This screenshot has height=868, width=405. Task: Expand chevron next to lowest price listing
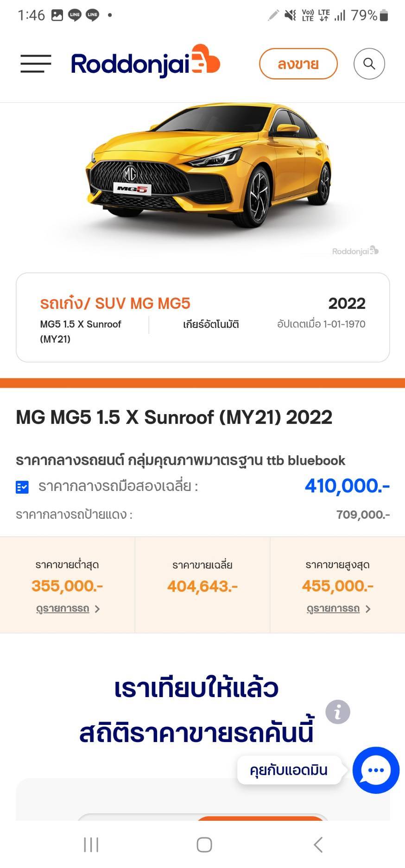pyautogui.click(x=97, y=609)
